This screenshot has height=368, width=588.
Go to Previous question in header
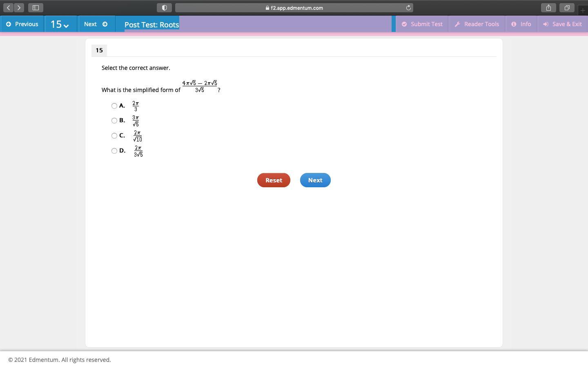click(22, 24)
